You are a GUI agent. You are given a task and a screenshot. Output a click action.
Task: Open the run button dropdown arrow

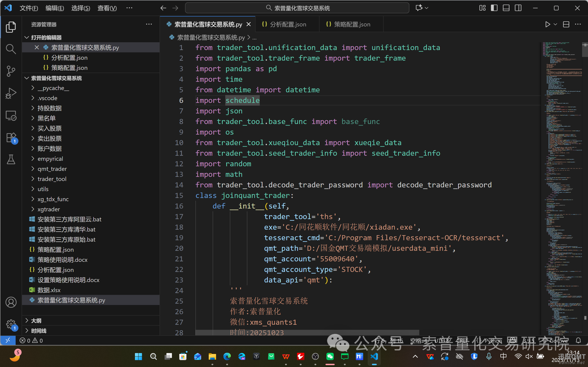[555, 25]
